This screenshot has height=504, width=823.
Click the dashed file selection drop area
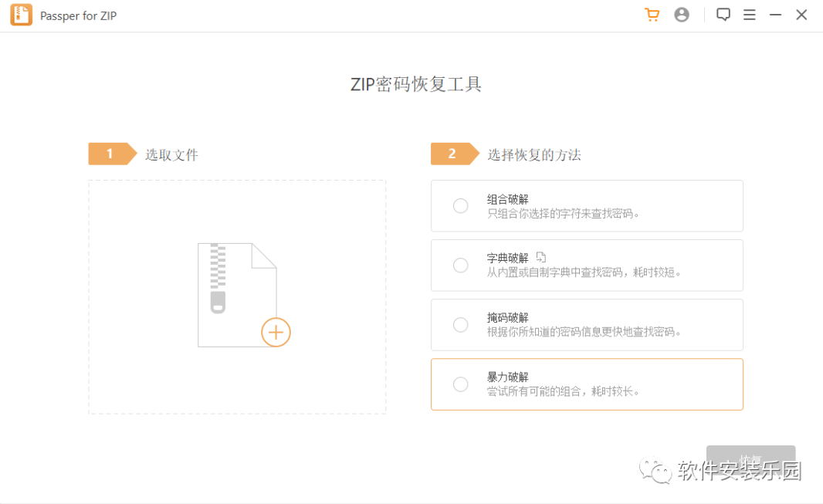[154, 370]
